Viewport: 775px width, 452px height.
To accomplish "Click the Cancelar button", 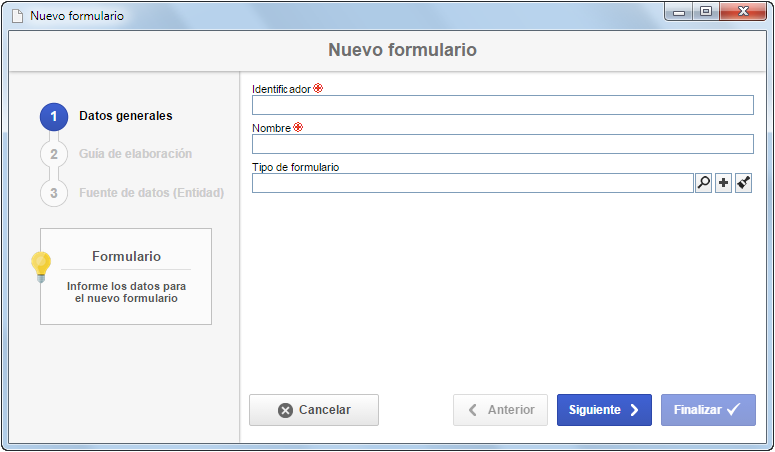I will (x=314, y=410).
